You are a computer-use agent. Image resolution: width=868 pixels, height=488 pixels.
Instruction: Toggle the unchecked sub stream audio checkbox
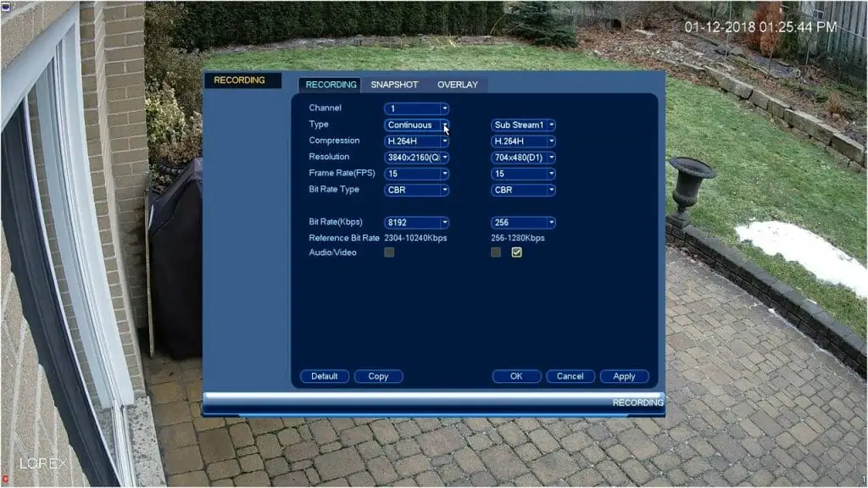pos(496,252)
